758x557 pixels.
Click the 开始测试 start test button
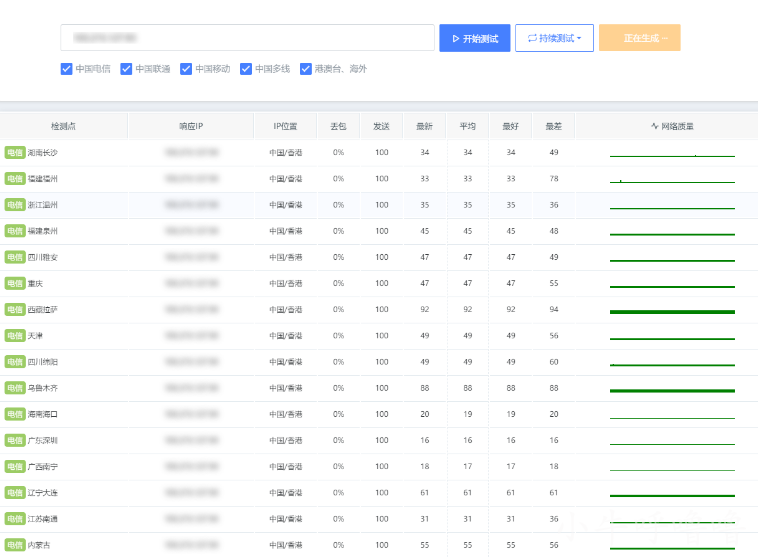click(x=474, y=38)
